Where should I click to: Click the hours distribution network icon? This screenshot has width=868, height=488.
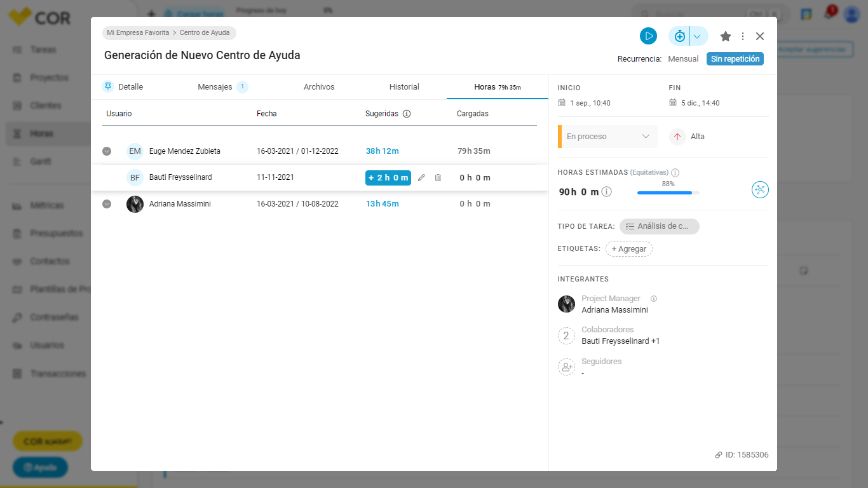[760, 190]
